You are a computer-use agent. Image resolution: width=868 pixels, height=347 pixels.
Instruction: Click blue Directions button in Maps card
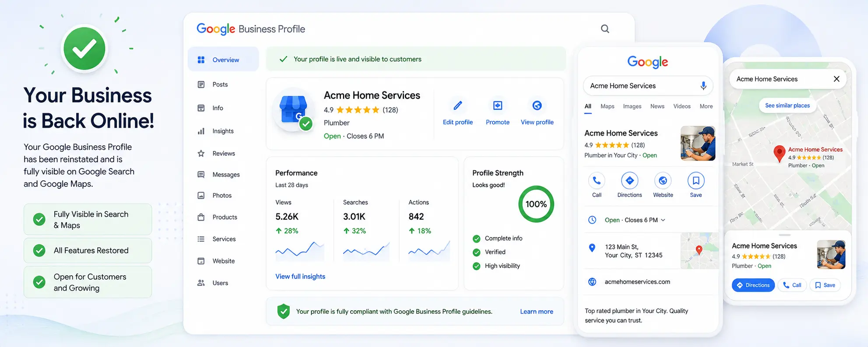click(753, 285)
